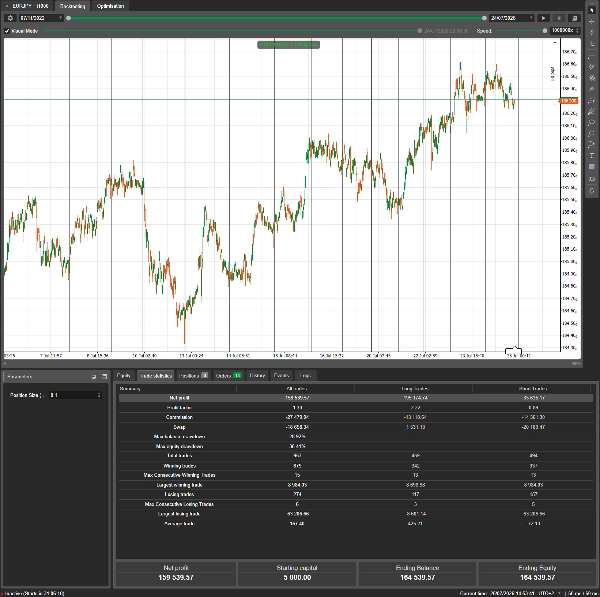Select the Trade Statistics tab
Image resolution: width=600 pixels, height=597 pixels.
coord(155,375)
